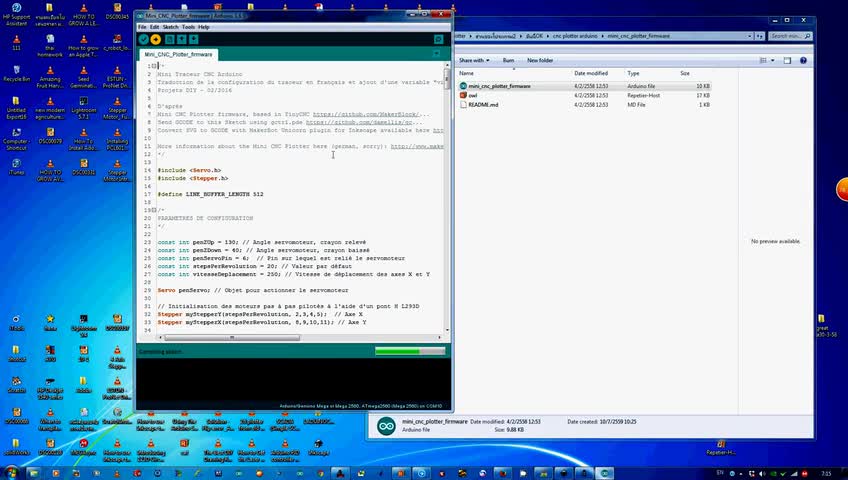The width and height of the screenshot is (848, 480).
Task: Click 'cnc plotter arduino' in address breadcrumb
Action: [x=574, y=36]
